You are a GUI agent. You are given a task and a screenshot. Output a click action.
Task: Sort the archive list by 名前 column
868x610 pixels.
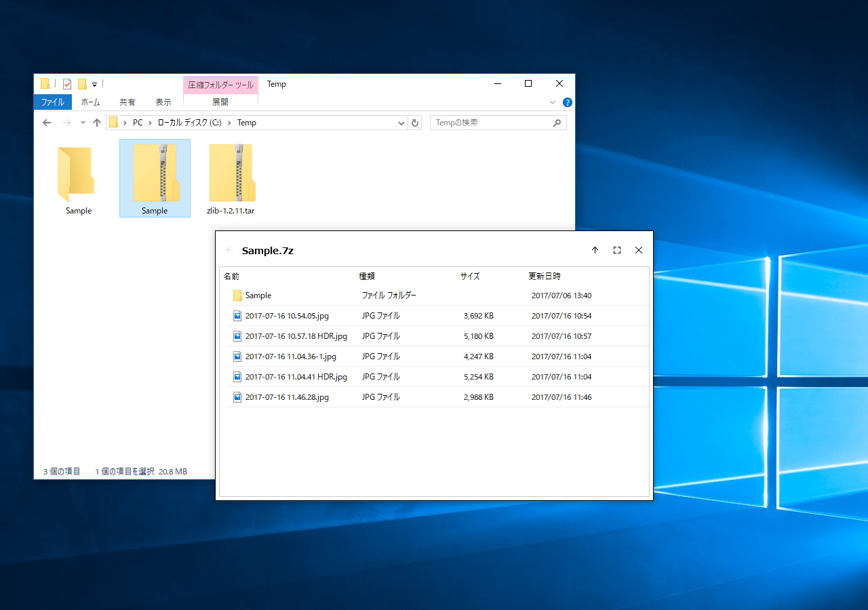[231, 277]
